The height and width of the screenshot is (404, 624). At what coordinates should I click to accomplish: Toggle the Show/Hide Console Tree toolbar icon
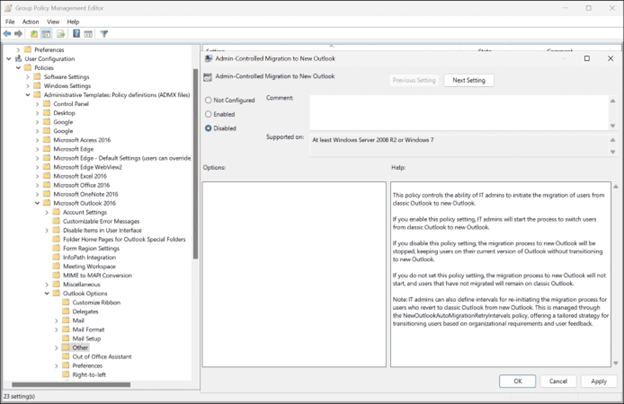tap(46, 34)
